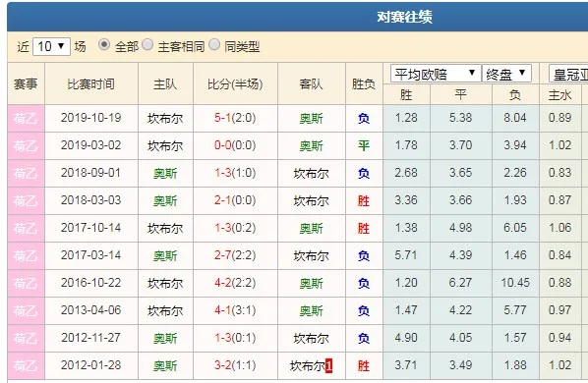Open the 4-2(2:2) score link

pyautogui.click(x=235, y=283)
